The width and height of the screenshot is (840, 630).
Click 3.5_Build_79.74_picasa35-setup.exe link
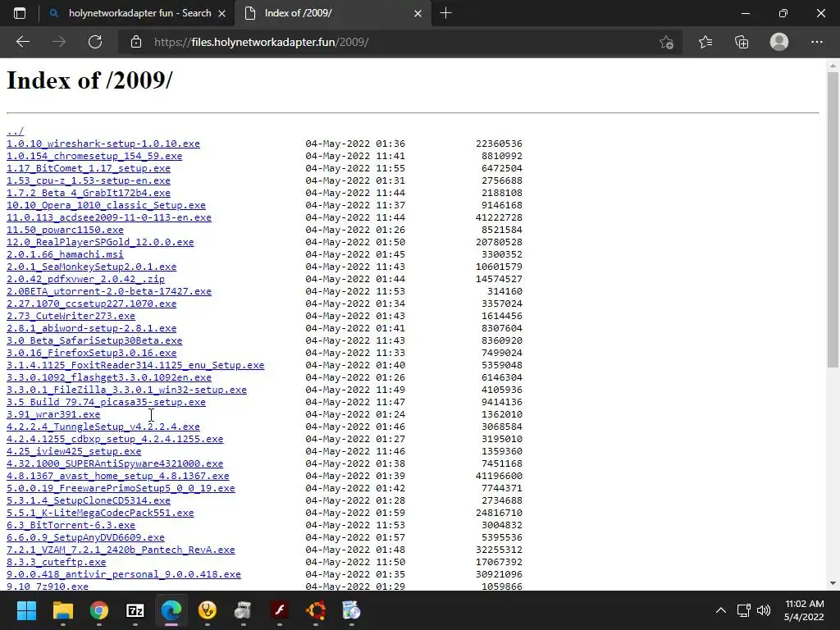pyautogui.click(x=106, y=402)
